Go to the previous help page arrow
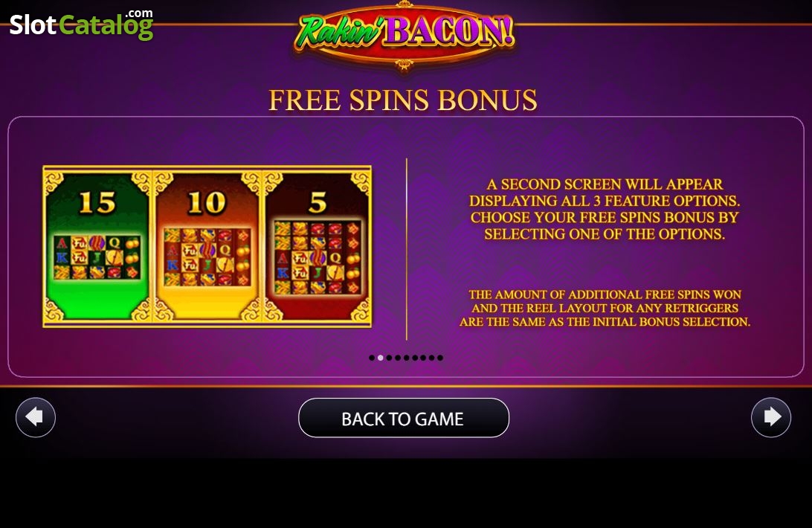This screenshot has height=528, width=812. point(36,417)
